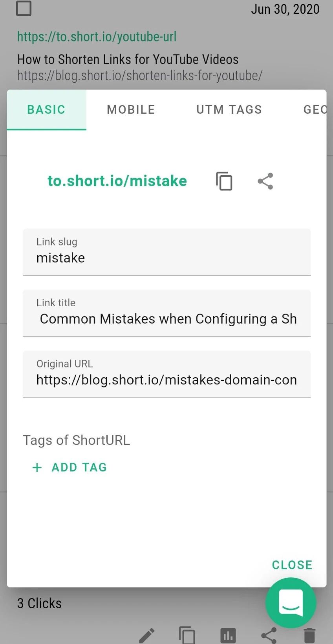Delete the link using trash icon
Screen dimensions: 333x644
[x=309, y=635]
